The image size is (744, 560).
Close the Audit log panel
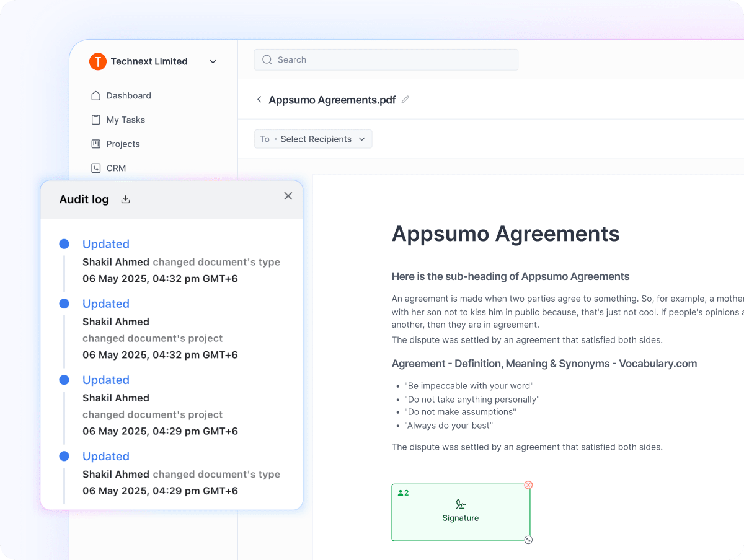(288, 196)
